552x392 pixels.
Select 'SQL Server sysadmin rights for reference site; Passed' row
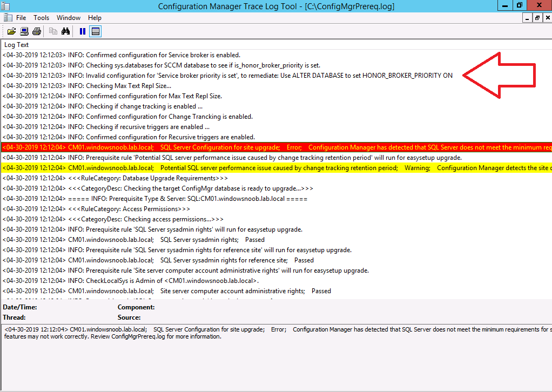coord(277,260)
